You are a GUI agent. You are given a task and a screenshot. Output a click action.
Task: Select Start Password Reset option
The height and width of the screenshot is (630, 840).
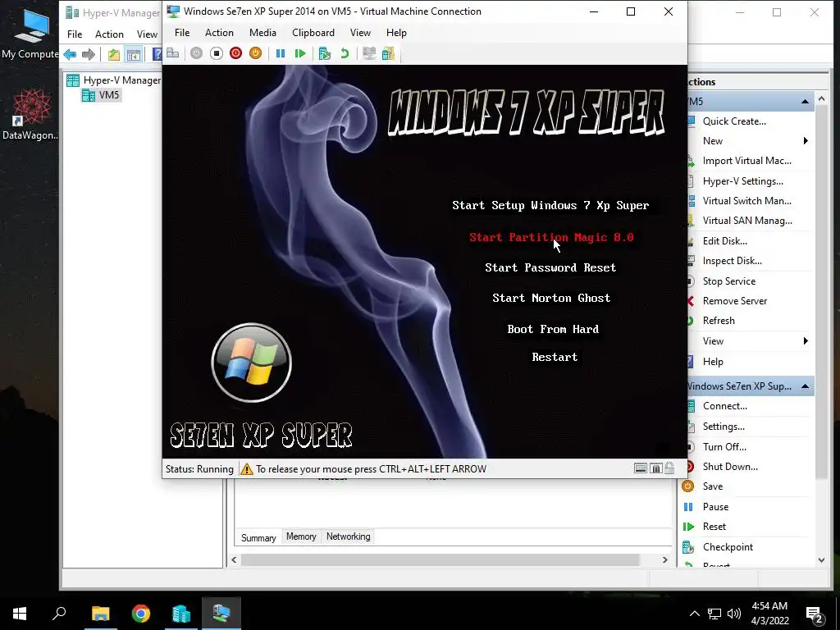coord(550,268)
